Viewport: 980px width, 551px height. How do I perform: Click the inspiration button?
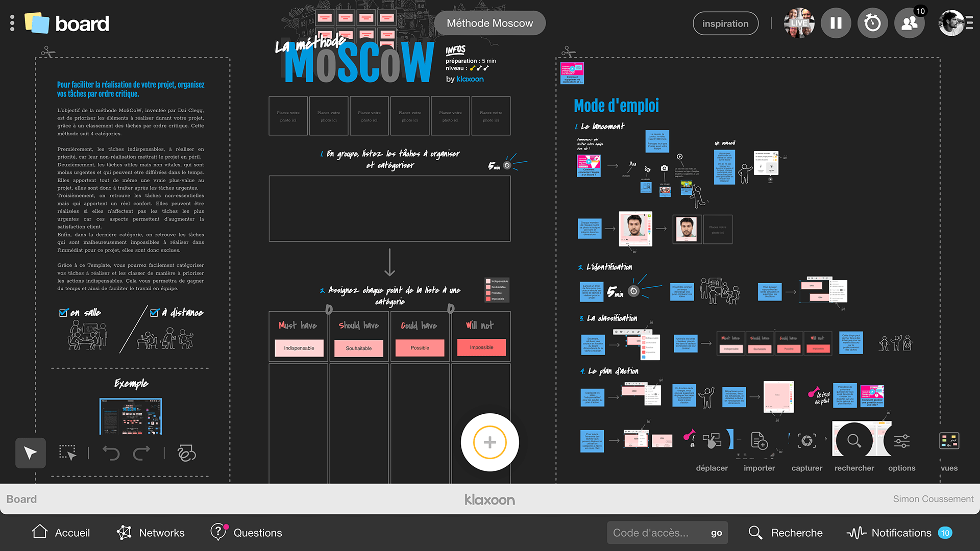point(725,23)
